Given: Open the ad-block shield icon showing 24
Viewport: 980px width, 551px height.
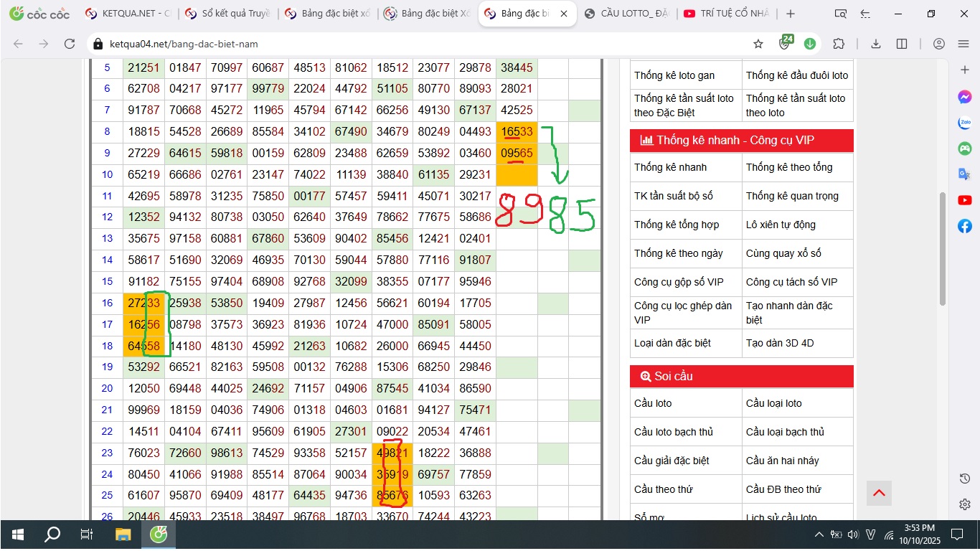Looking at the screenshot, I should pos(785,44).
